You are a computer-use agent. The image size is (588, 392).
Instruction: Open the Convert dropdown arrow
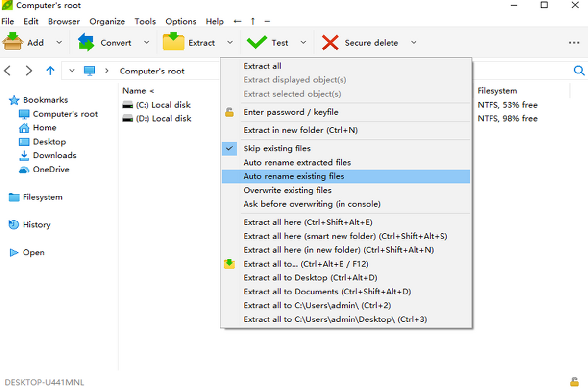tap(147, 43)
